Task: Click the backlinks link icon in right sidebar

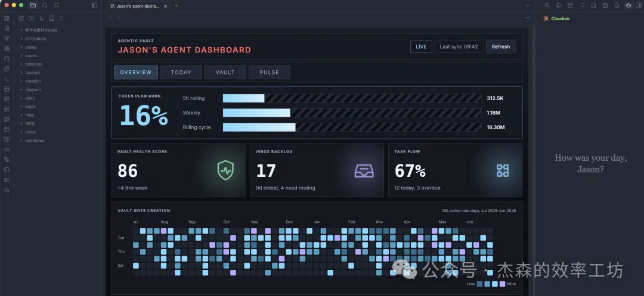Action: click(x=546, y=5)
